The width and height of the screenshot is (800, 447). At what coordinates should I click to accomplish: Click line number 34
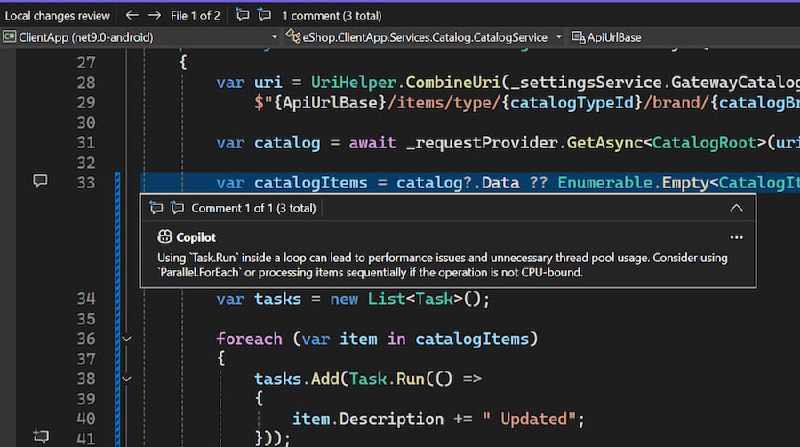pos(86,299)
